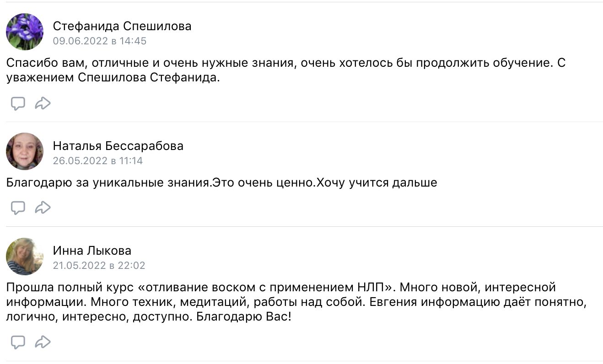Open the review dated 26.05.2022 в 11:14
This screenshot has width=603, height=364.
tap(98, 161)
